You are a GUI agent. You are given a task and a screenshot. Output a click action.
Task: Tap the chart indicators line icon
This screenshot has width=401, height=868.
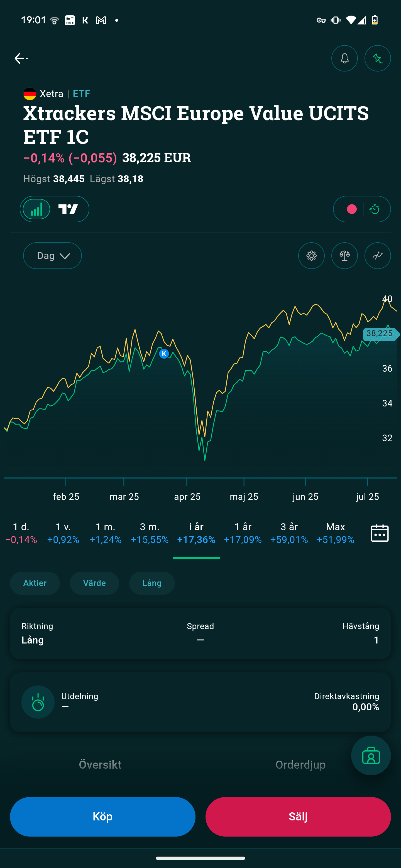point(377,256)
